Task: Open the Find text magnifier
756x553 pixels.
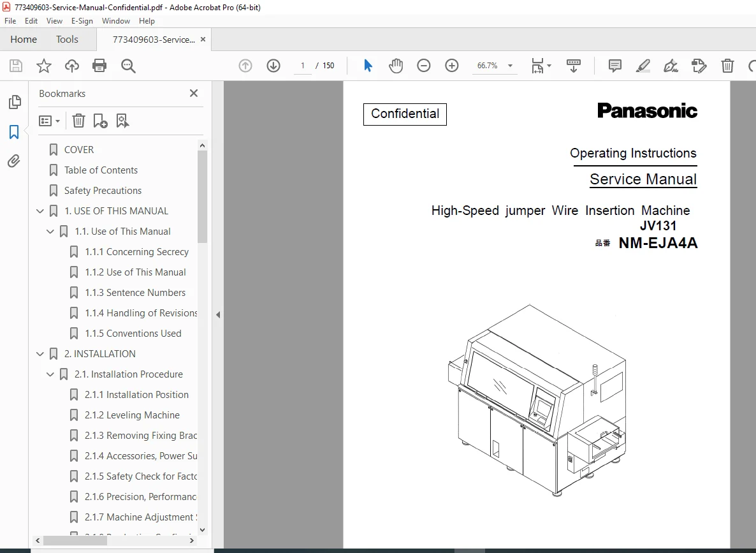Action: [128, 66]
